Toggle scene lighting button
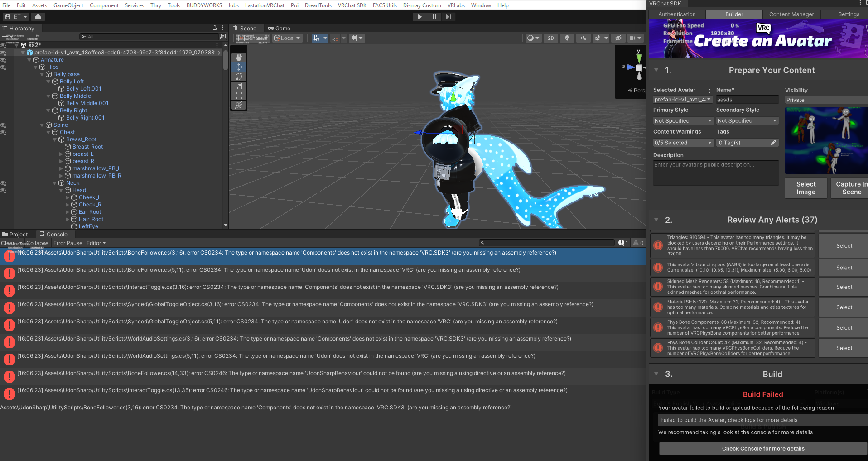Viewport: 868px width, 461px height. 567,38
